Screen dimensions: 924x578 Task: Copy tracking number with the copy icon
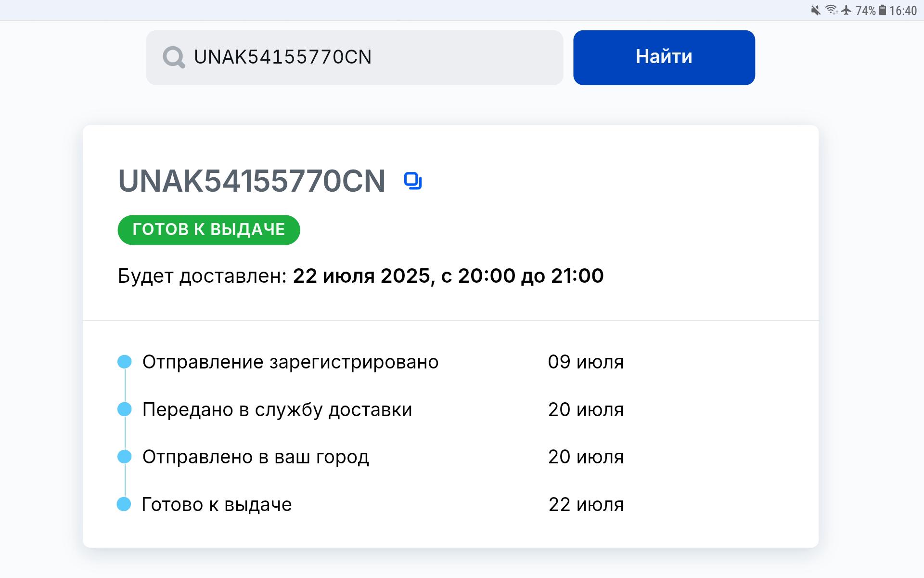pos(413,181)
